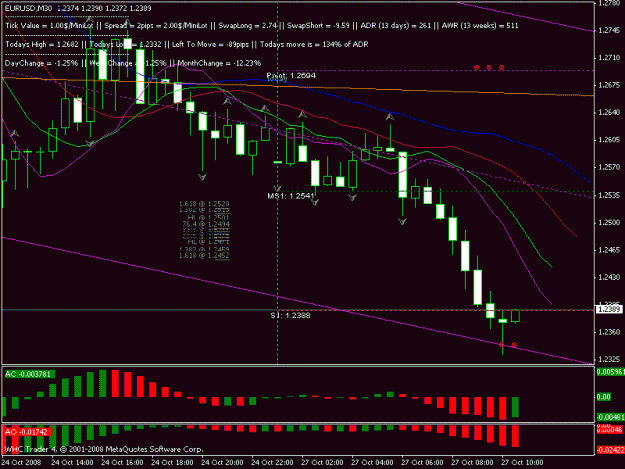Screen dimensions: 625x469
Task: Click the 24 Oct 22:00 time label
Action: click(272, 463)
